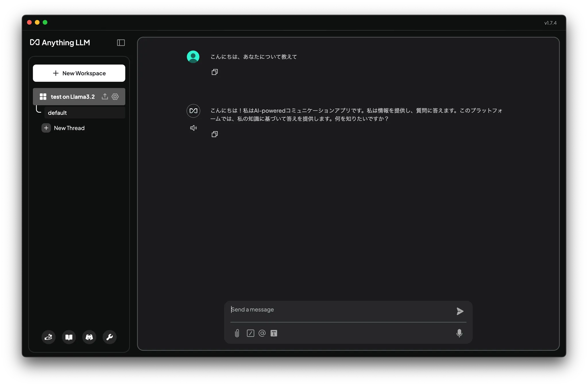Open the text size selector icon
The height and width of the screenshot is (386, 588).
tap(274, 333)
